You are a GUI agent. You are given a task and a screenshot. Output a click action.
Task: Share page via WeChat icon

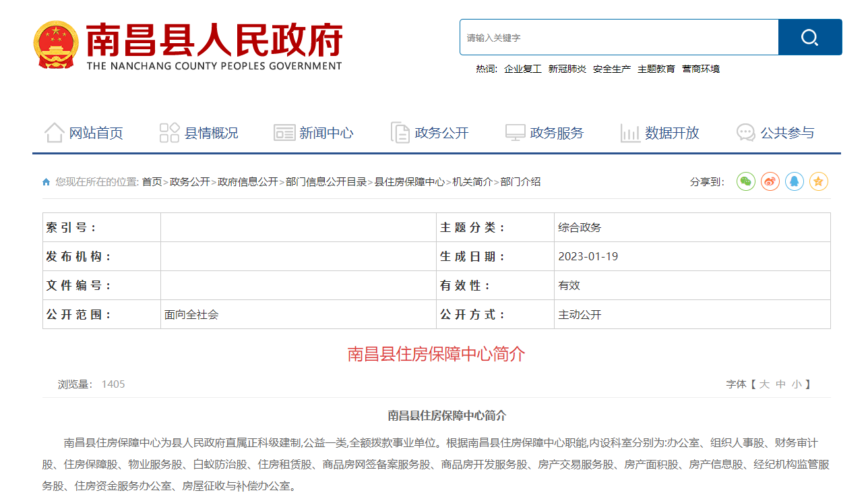[746, 181]
